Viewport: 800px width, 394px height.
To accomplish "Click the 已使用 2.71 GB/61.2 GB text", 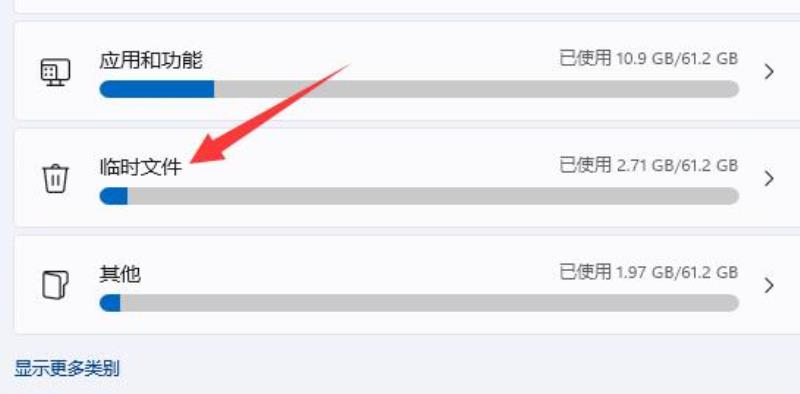I will click(x=648, y=165).
